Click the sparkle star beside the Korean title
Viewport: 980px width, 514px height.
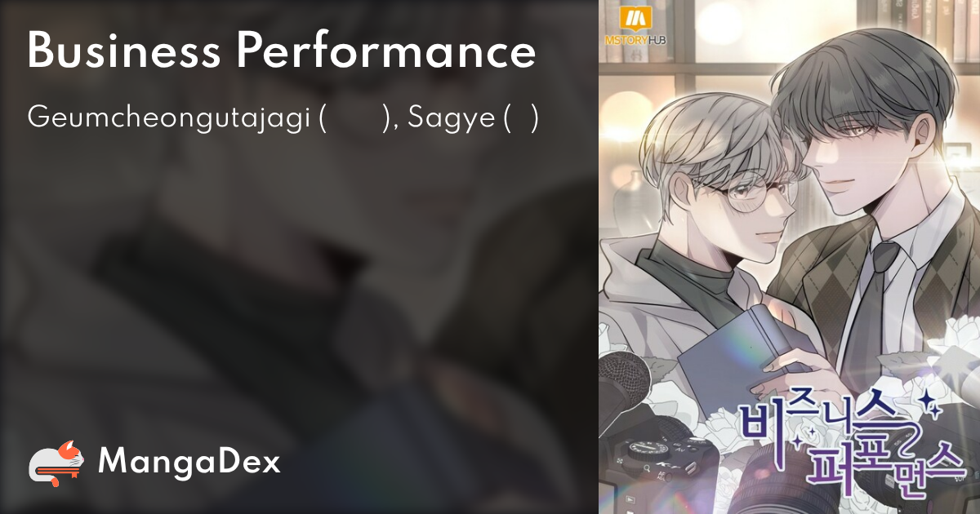pyautogui.click(x=928, y=399)
